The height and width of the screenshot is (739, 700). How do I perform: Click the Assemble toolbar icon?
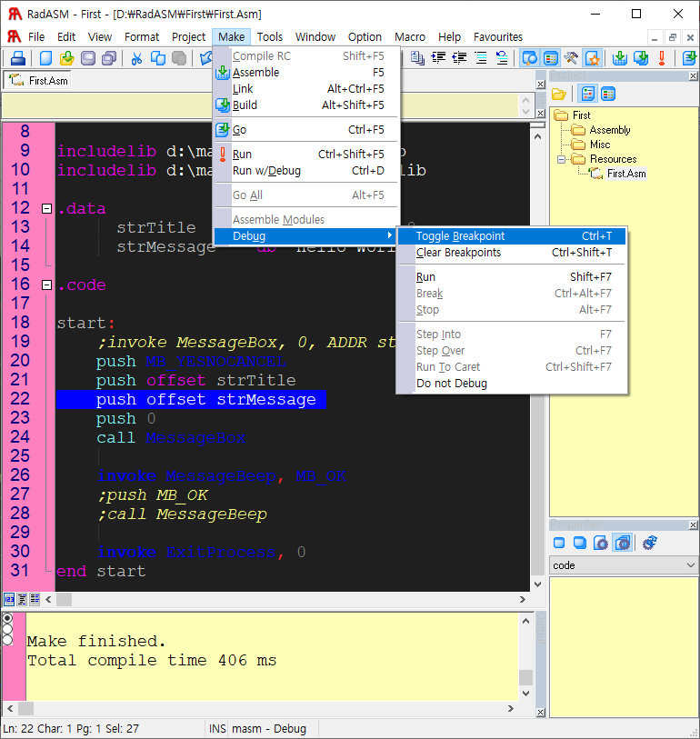[x=619, y=58]
